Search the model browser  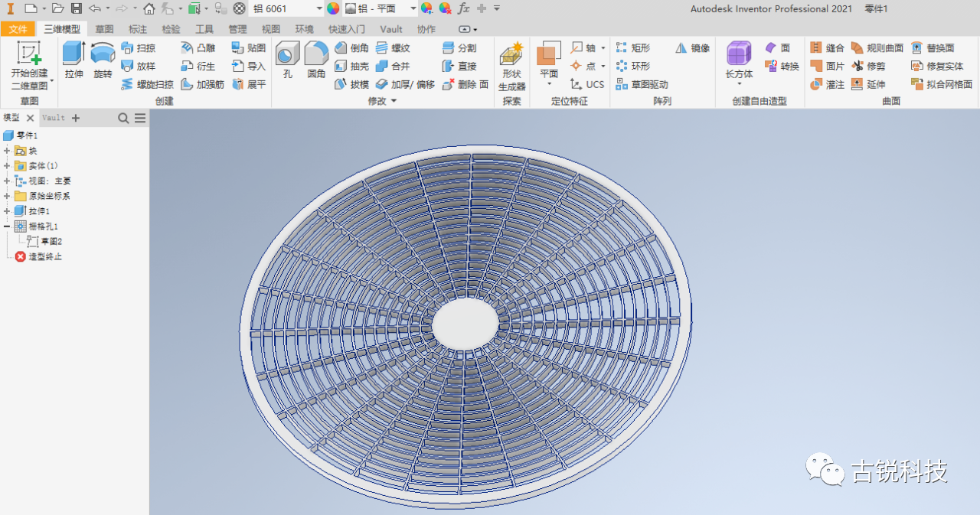[x=123, y=118]
